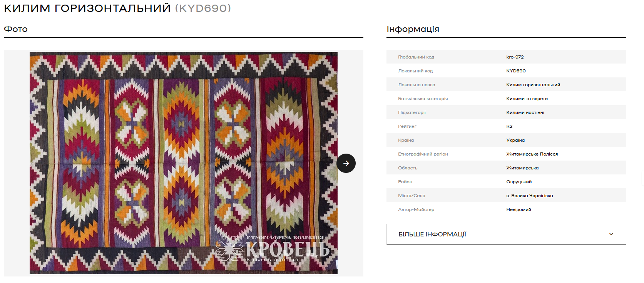Click the Інформація section heading
The width and height of the screenshot is (644, 283).
pos(413,29)
